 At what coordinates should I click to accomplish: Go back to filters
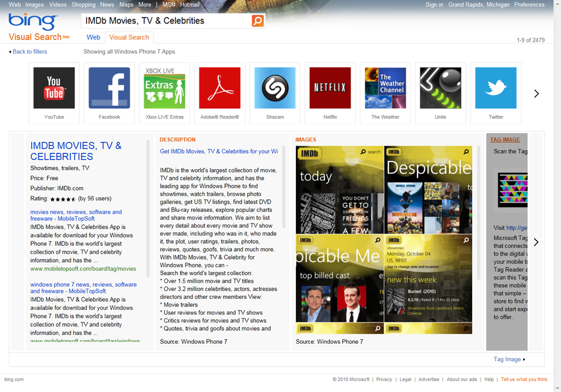(30, 51)
